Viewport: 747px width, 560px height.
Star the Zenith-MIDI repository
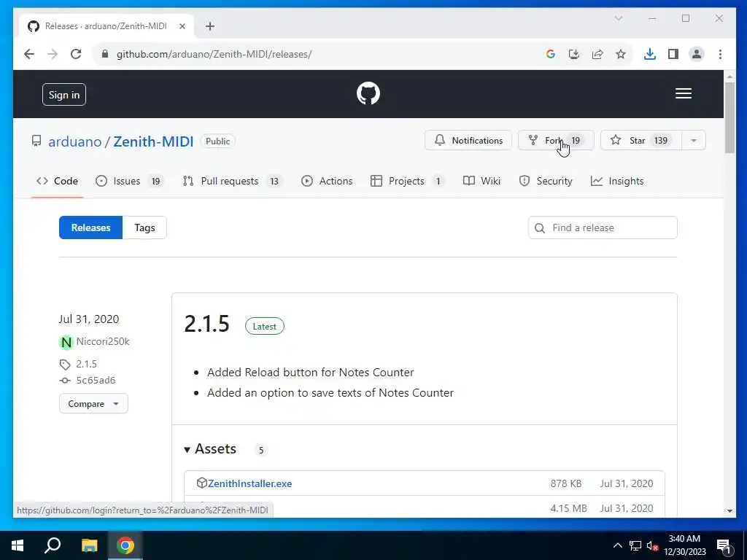pyautogui.click(x=640, y=141)
